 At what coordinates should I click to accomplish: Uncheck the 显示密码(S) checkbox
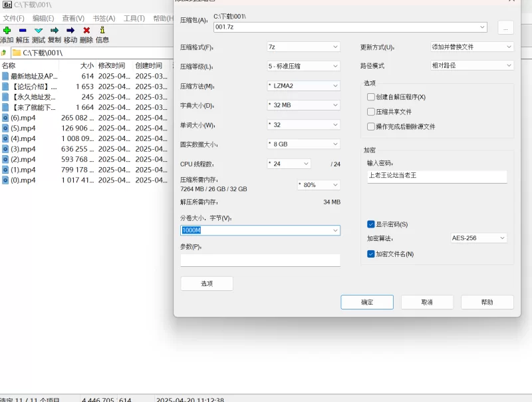coord(371,224)
